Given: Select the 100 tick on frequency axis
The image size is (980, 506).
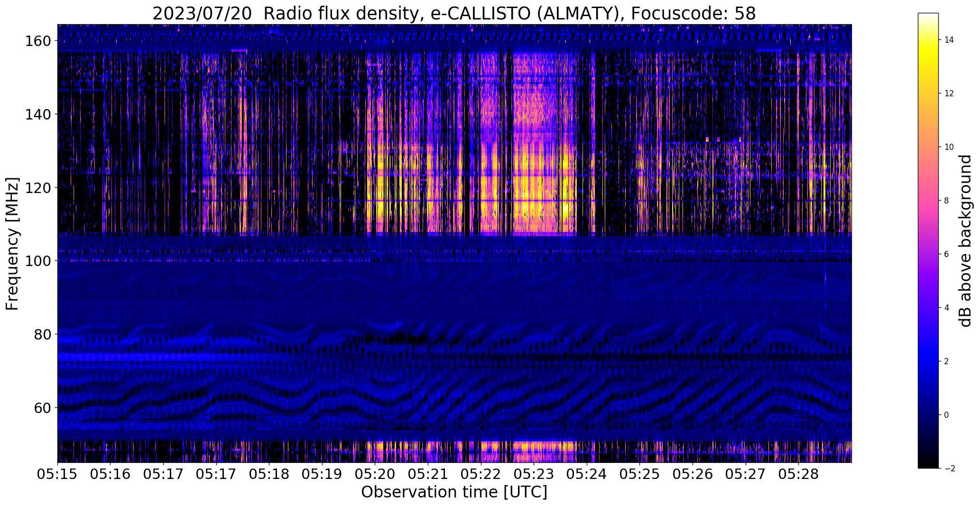Looking at the screenshot, I should pos(37,261).
